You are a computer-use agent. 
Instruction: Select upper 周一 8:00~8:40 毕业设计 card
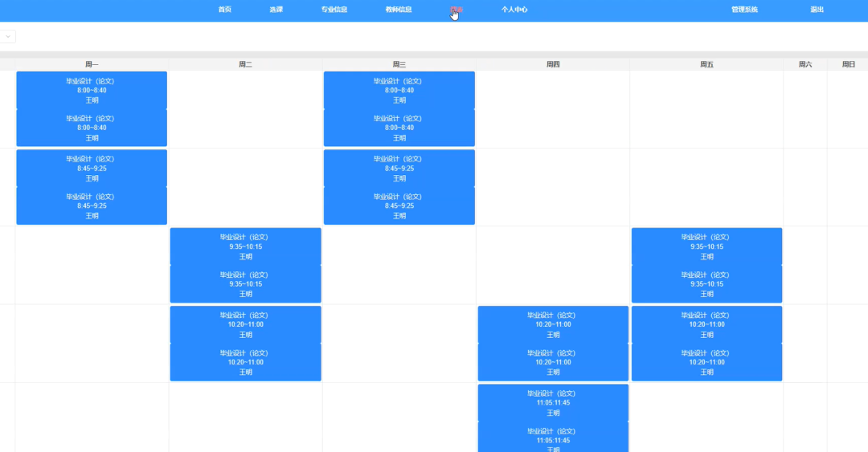point(92,90)
